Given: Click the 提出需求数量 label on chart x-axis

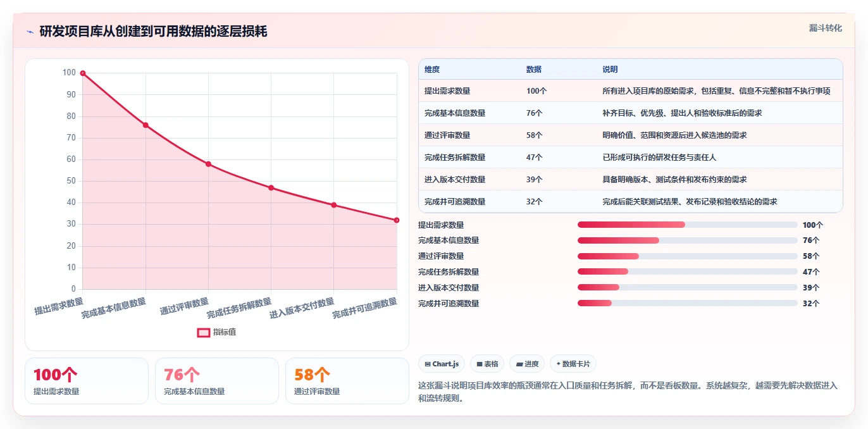Looking at the screenshot, I should tap(58, 306).
